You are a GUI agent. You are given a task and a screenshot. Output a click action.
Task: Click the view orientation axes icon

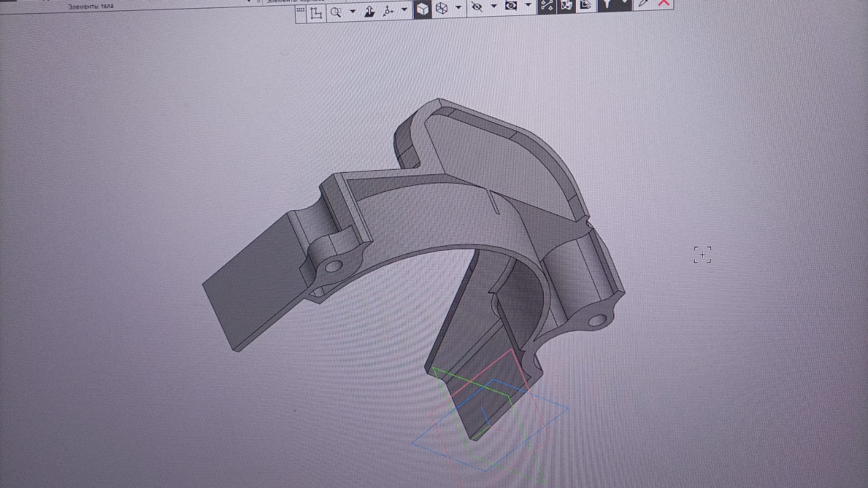click(388, 11)
